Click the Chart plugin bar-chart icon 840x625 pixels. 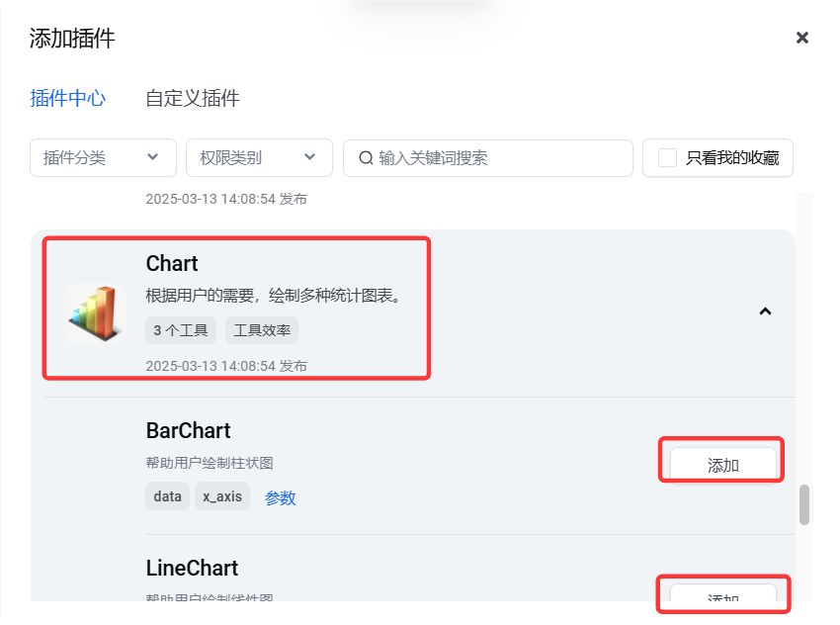click(96, 313)
